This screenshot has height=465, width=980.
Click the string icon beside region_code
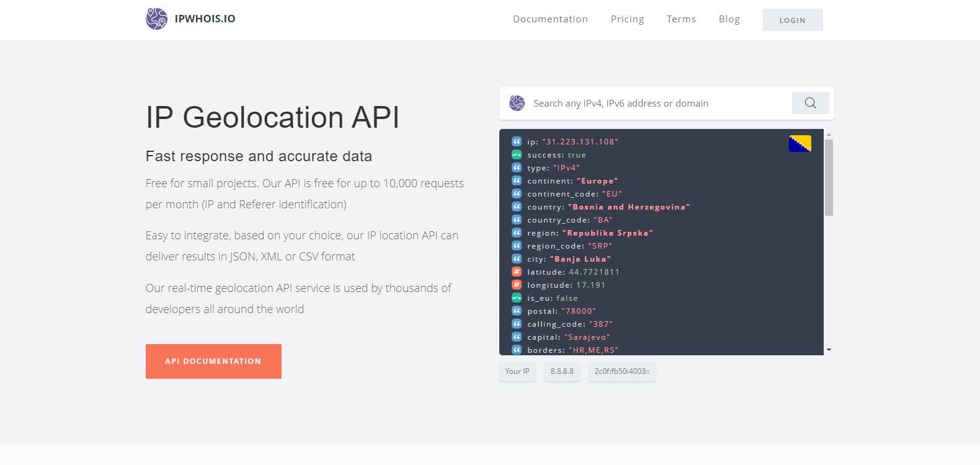pos(517,246)
